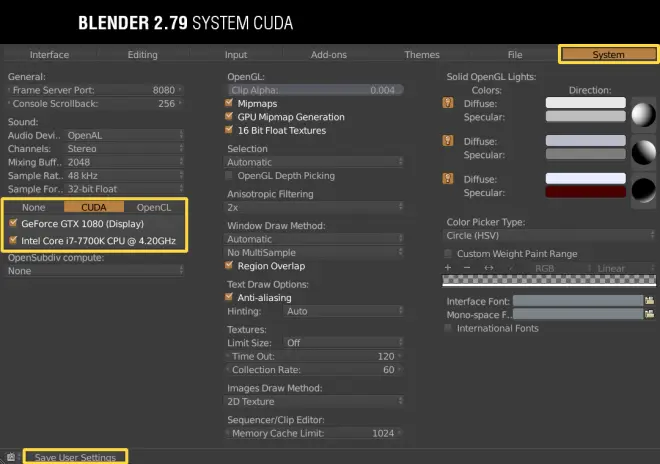Open the Limit Size Off dropdown

[343, 343]
